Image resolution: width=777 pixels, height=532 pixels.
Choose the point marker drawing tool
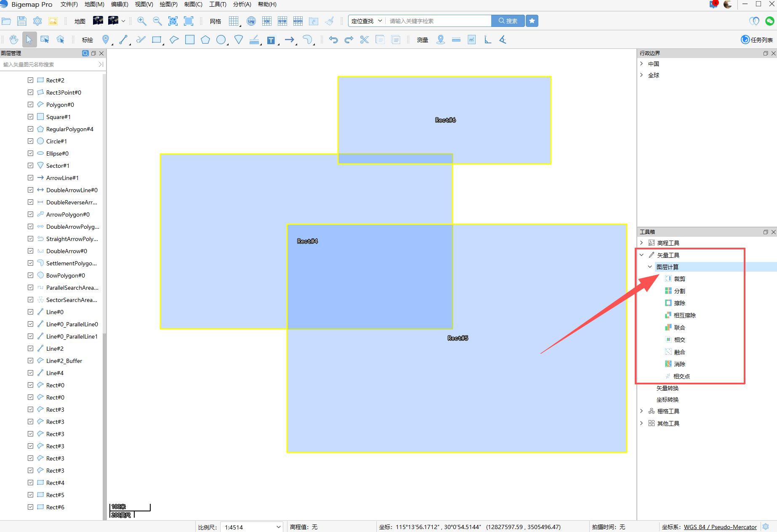[106, 40]
